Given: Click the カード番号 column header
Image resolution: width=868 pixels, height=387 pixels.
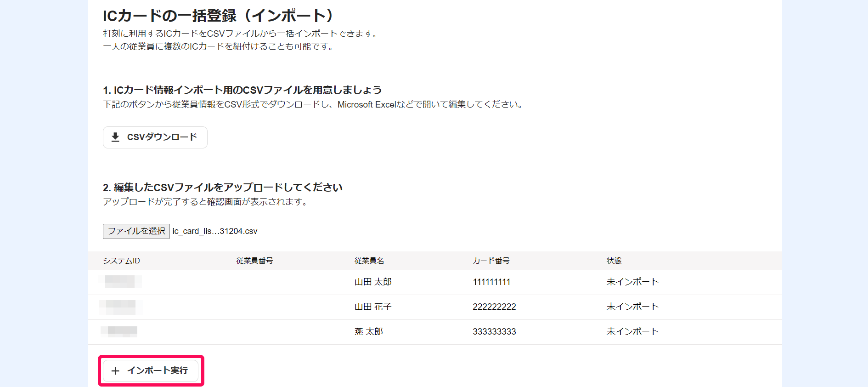Looking at the screenshot, I should coord(491,261).
